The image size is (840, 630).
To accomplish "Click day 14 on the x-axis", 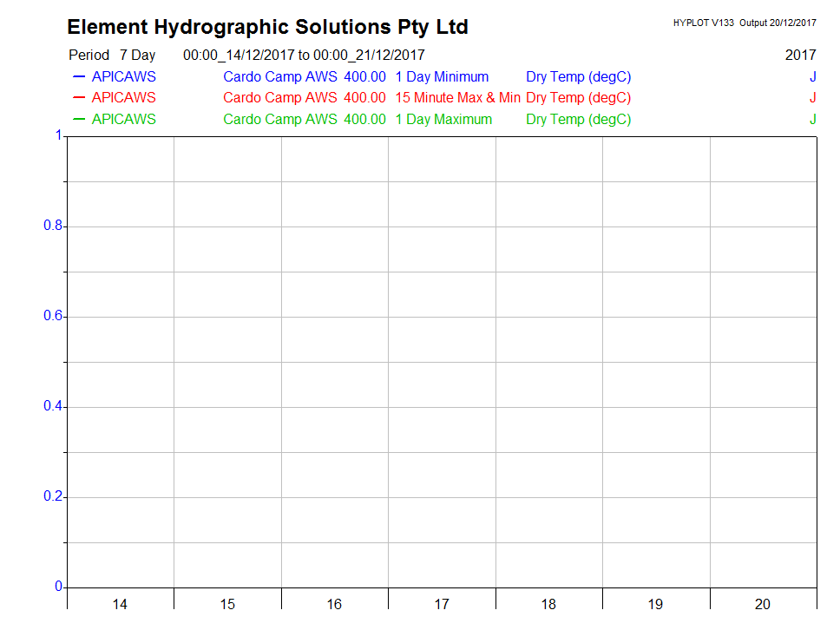I will 120,604.
